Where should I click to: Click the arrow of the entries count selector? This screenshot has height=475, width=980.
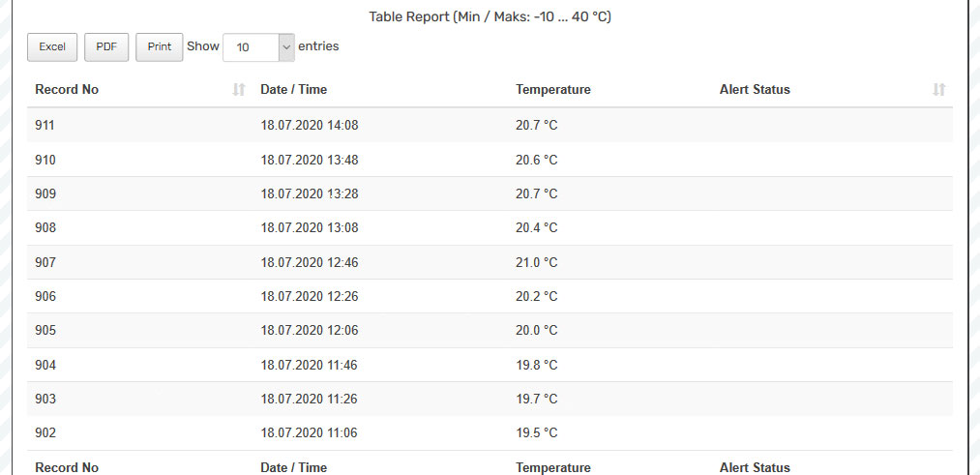pyautogui.click(x=287, y=46)
